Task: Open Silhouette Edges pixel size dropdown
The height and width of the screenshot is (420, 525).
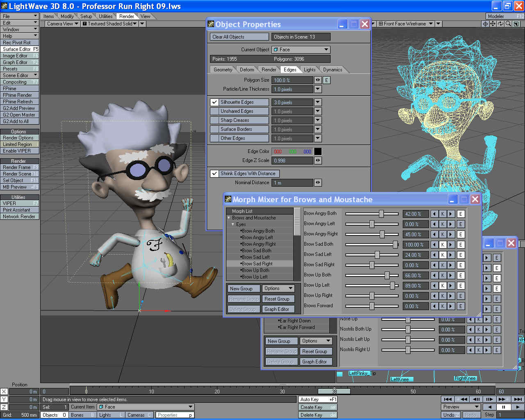Action: pyautogui.click(x=318, y=103)
